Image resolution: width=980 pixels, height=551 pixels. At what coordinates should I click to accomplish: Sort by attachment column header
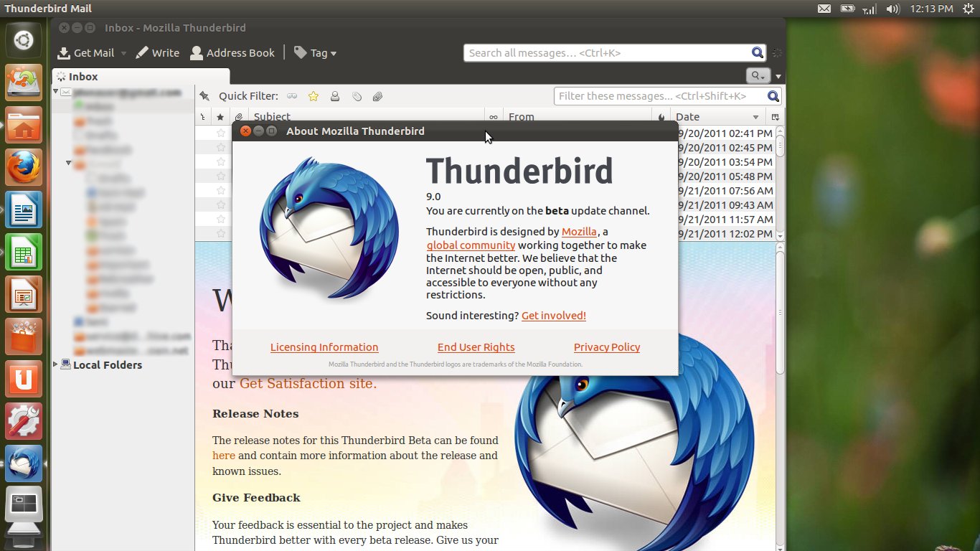click(238, 116)
